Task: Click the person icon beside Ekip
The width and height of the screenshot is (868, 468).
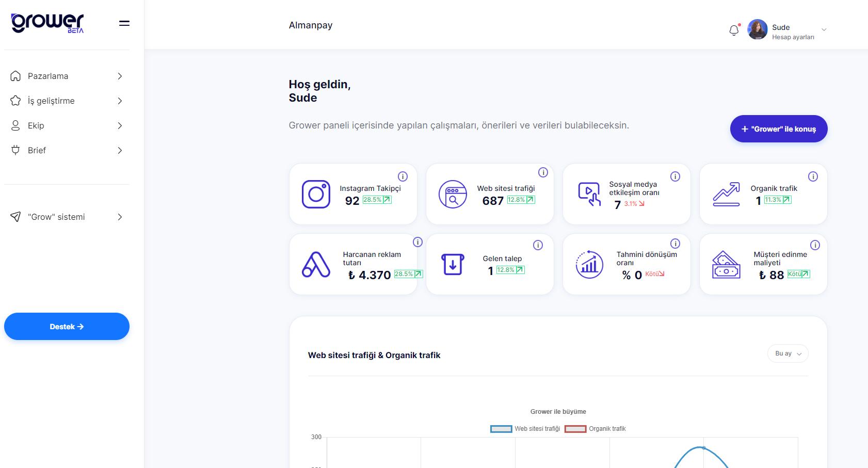Action: 15,125
